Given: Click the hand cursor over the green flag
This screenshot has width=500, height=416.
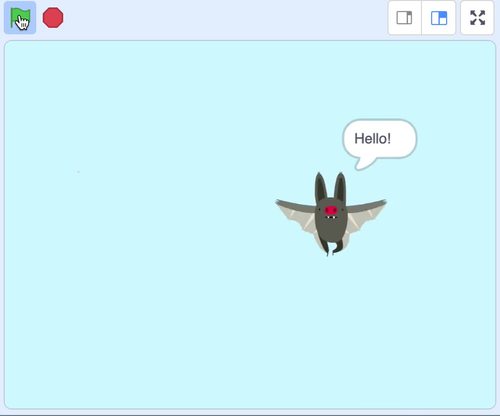Looking at the screenshot, I should 23,23.
